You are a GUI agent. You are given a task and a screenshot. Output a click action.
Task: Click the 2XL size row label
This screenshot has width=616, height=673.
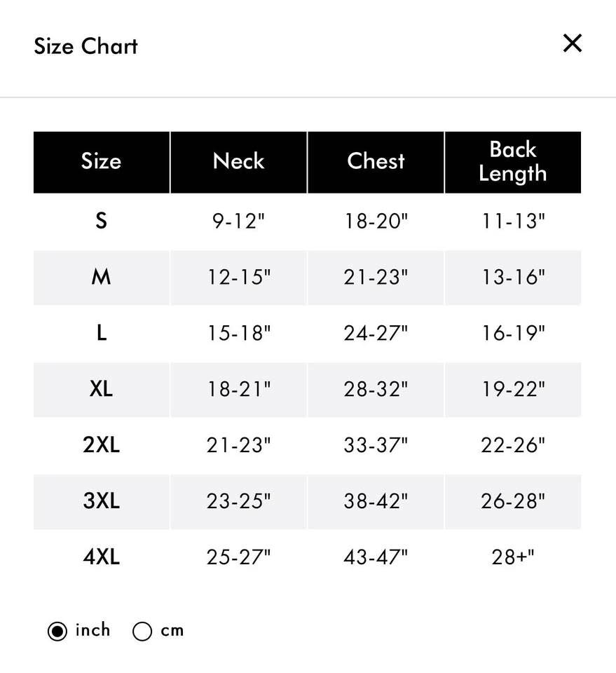point(101,444)
